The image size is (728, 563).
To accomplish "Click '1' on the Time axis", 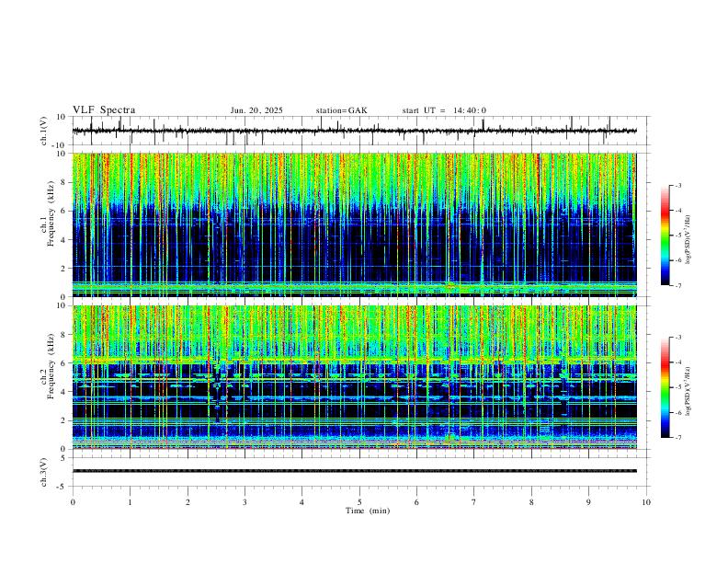I will (x=131, y=502).
